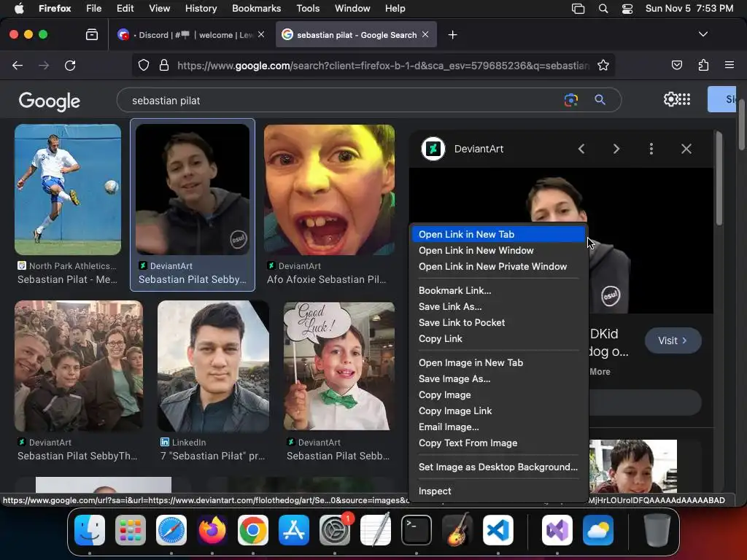Choose Inspect from context menu
The width and height of the screenshot is (747, 560).
[x=498, y=491]
